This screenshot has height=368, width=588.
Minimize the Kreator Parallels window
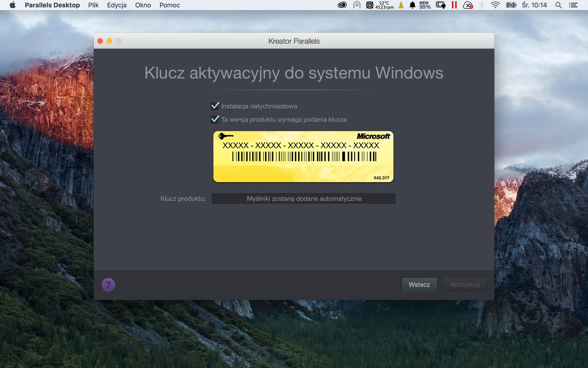(109, 41)
